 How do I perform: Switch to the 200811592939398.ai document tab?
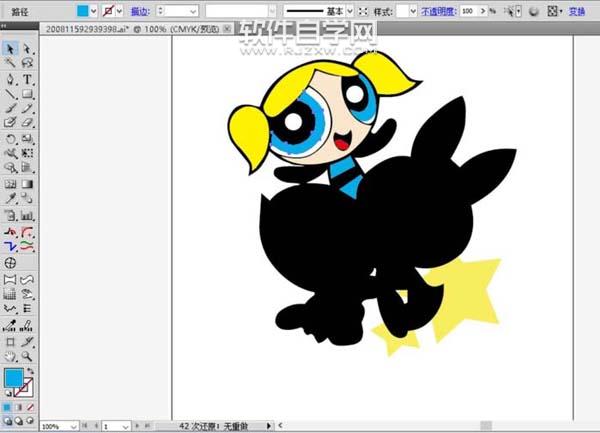(x=132, y=29)
